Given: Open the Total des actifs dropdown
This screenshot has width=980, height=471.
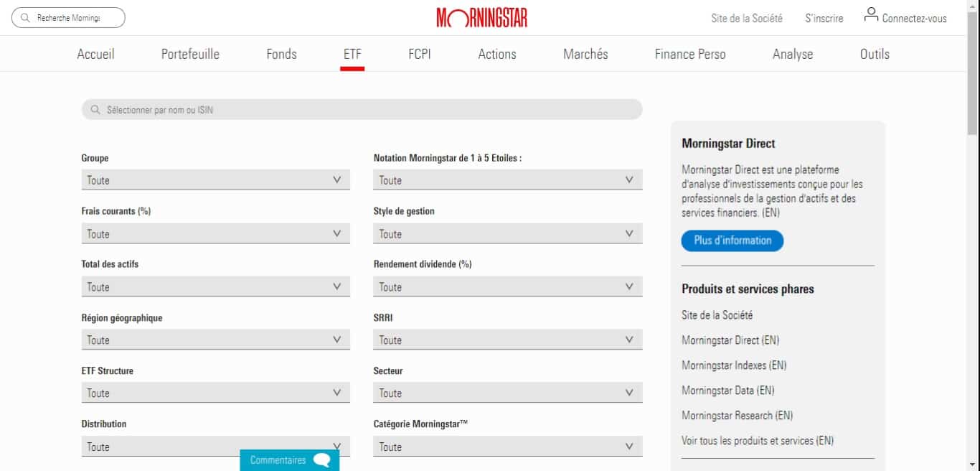Looking at the screenshot, I should point(215,287).
